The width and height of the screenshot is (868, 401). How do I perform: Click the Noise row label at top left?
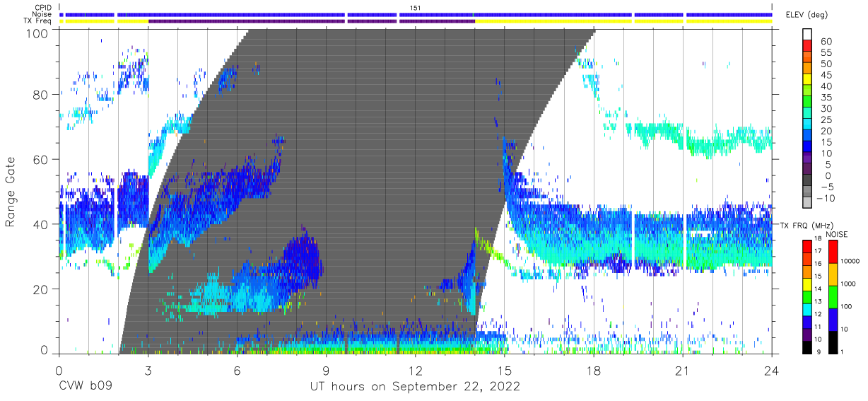pos(42,14)
